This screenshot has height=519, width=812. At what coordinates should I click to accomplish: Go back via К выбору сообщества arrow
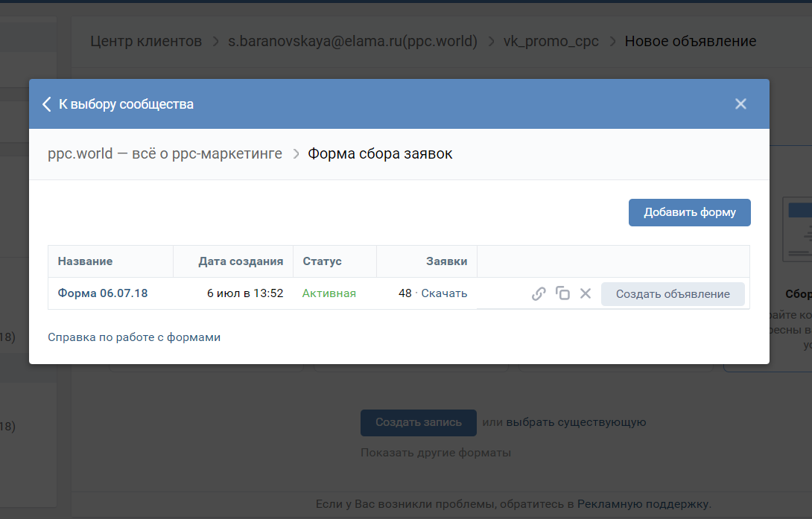48,104
